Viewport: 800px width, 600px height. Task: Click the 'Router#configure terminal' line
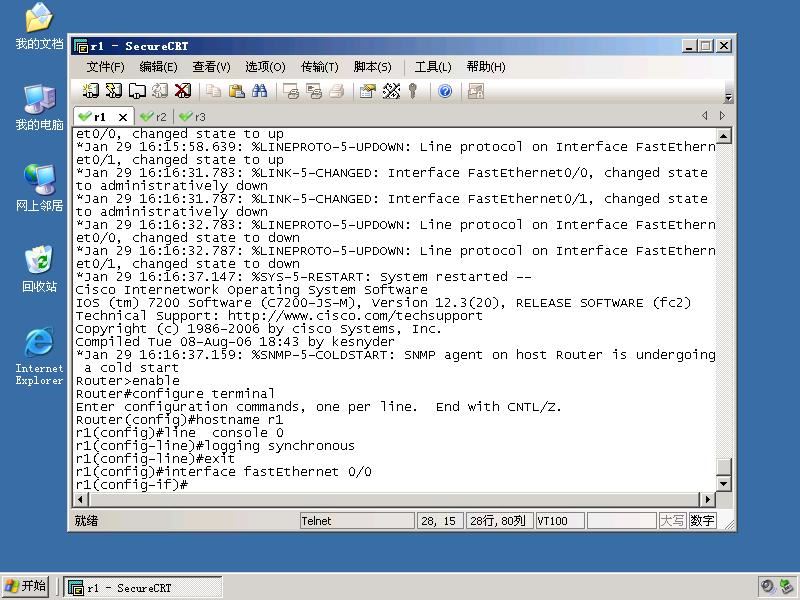[175, 393]
